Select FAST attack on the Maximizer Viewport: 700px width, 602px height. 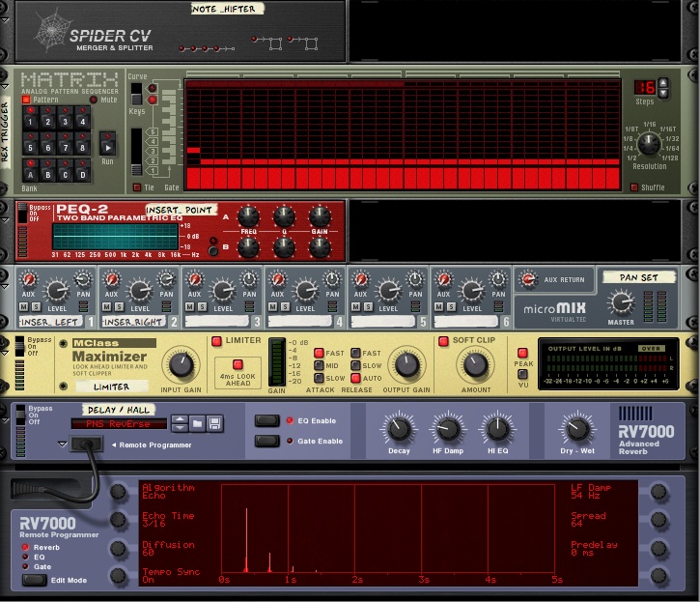point(319,353)
